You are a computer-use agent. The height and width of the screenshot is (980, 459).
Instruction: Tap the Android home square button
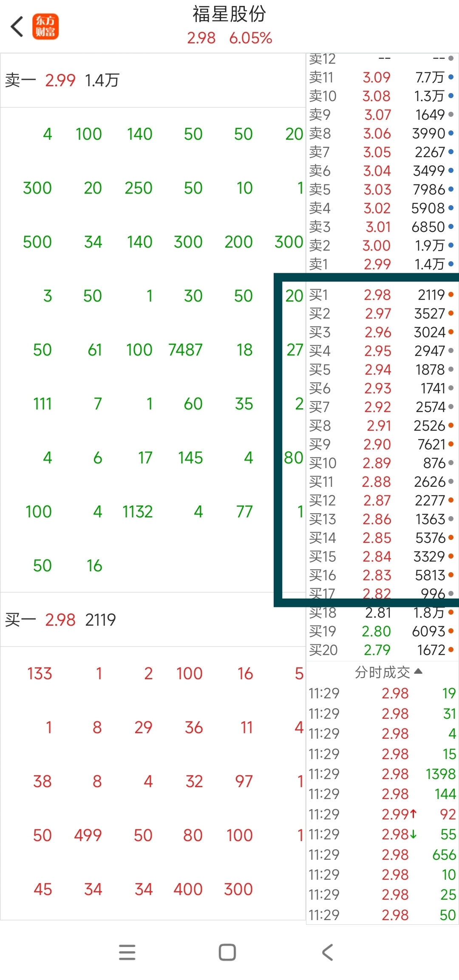[x=227, y=952]
